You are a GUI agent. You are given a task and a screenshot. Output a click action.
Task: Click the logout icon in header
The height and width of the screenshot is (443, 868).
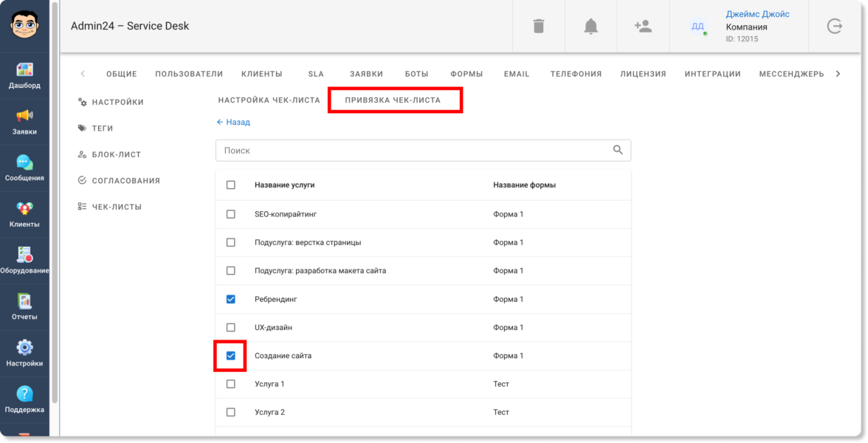point(835,27)
